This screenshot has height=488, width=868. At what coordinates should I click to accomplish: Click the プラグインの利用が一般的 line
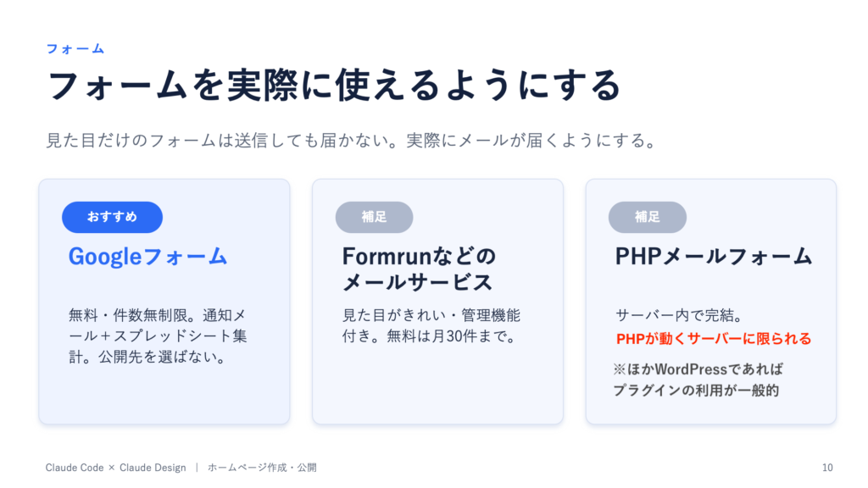[697, 390]
